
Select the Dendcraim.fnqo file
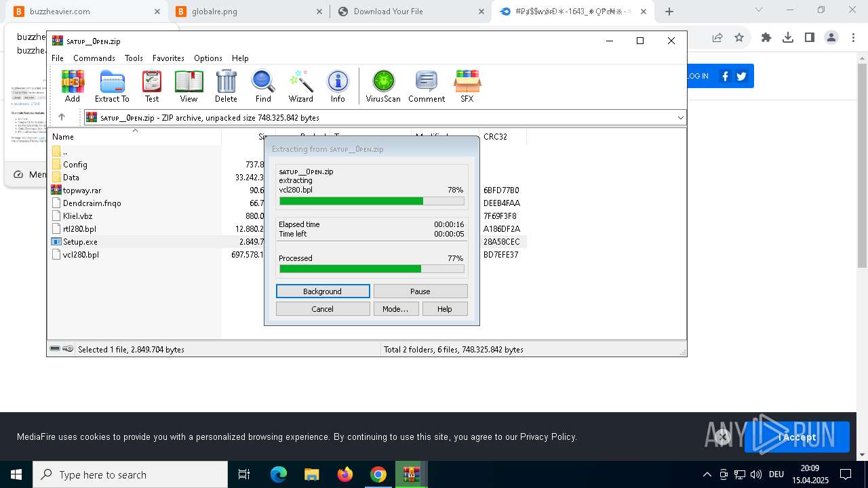tap(92, 203)
